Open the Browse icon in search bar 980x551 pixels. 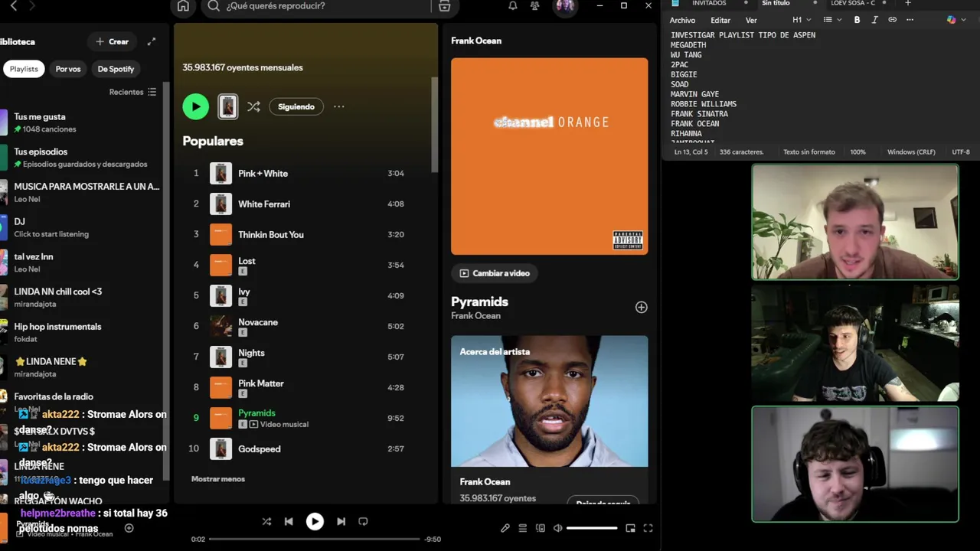click(445, 6)
